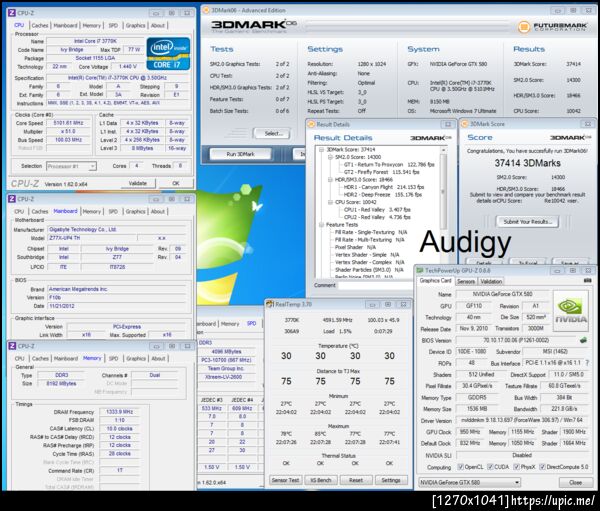Open the Graphics tab in the Mainboard CPU-Z window
The height and width of the screenshot is (511, 600).
pos(135,211)
